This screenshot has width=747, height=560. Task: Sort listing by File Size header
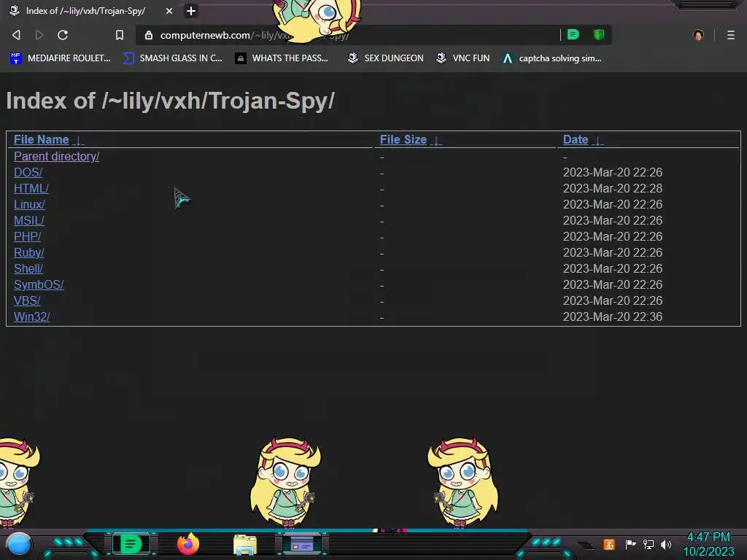coord(403,139)
